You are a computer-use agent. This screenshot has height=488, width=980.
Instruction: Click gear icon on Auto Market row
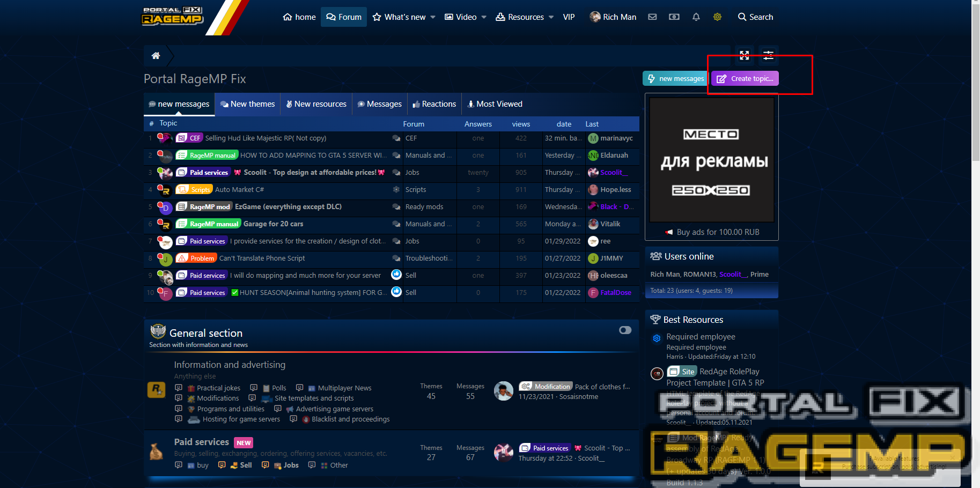[x=396, y=189]
